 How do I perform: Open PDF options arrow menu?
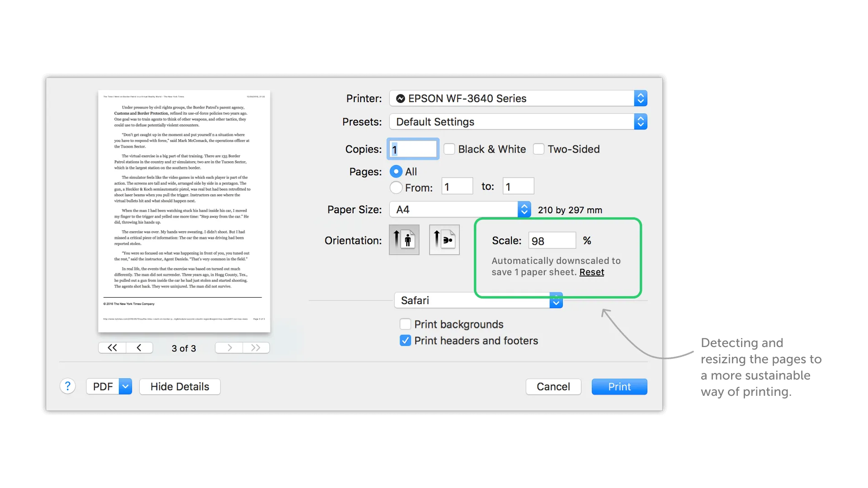tap(126, 386)
